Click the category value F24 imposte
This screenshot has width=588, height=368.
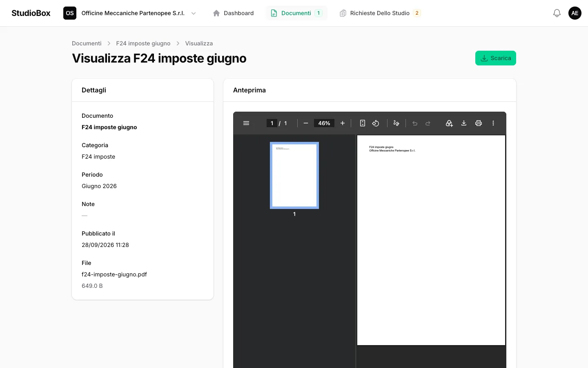(x=98, y=157)
